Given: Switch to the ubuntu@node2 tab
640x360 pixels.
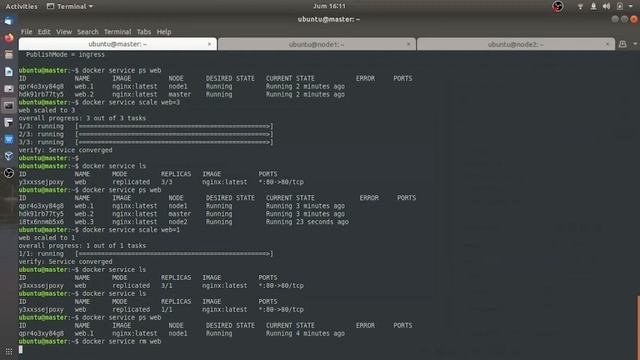Looking at the screenshot, I should click(x=516, y=44).
